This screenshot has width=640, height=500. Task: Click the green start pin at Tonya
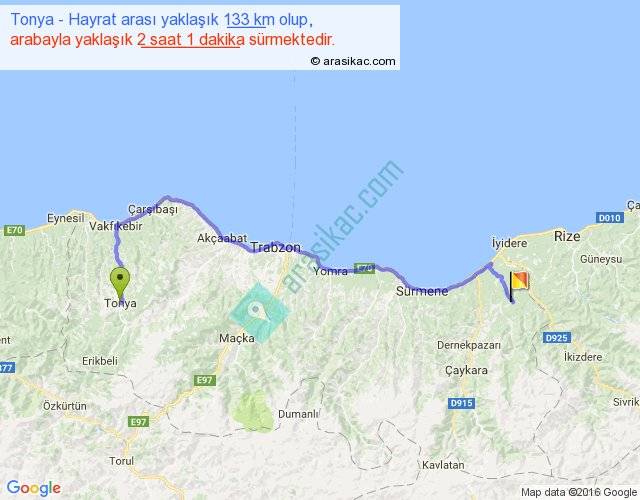coord(120,281)
